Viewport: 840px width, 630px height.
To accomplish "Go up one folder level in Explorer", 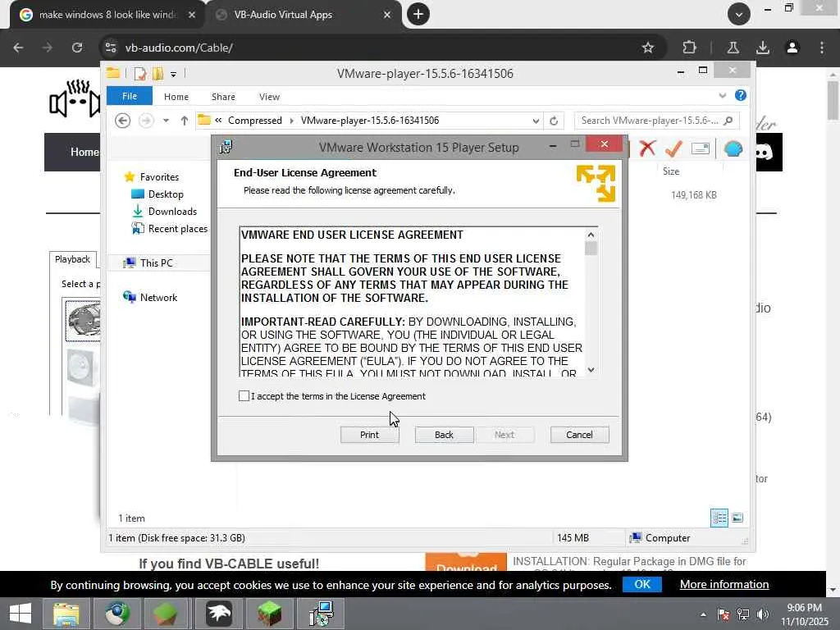I will pos(185,121).
